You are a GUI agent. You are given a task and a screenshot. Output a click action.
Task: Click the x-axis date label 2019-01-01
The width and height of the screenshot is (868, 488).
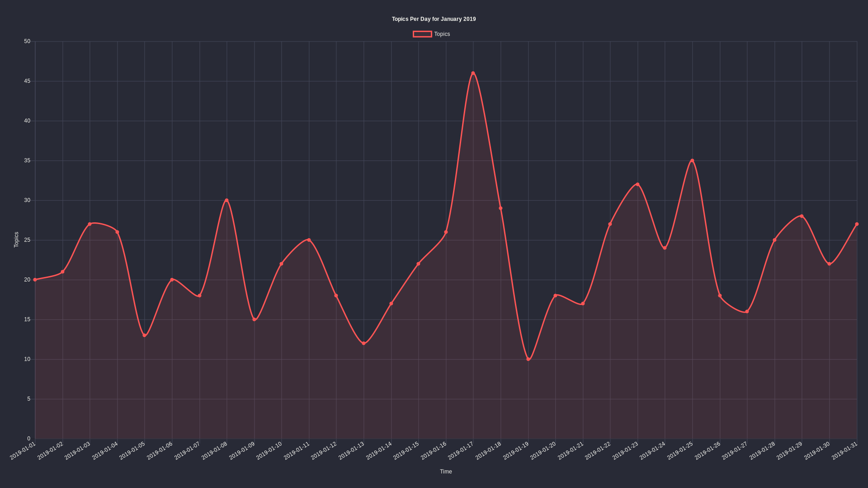click(x=23, y=451)
